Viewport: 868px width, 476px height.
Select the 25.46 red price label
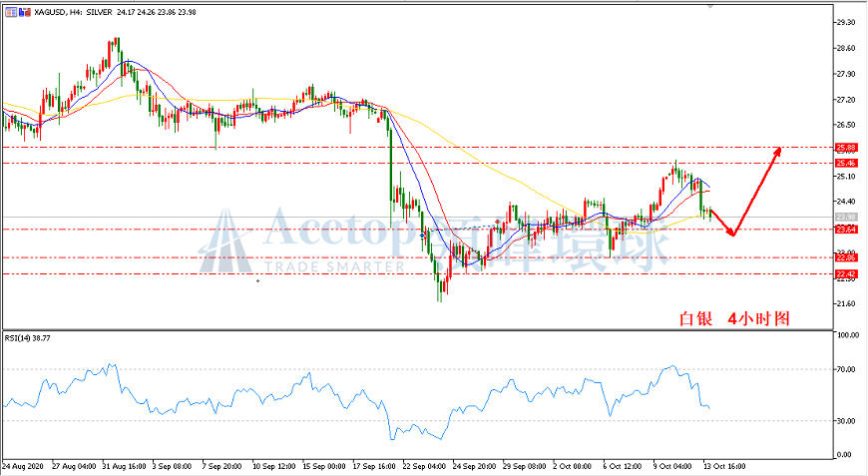pyautogui.click(x=846, y=164)
